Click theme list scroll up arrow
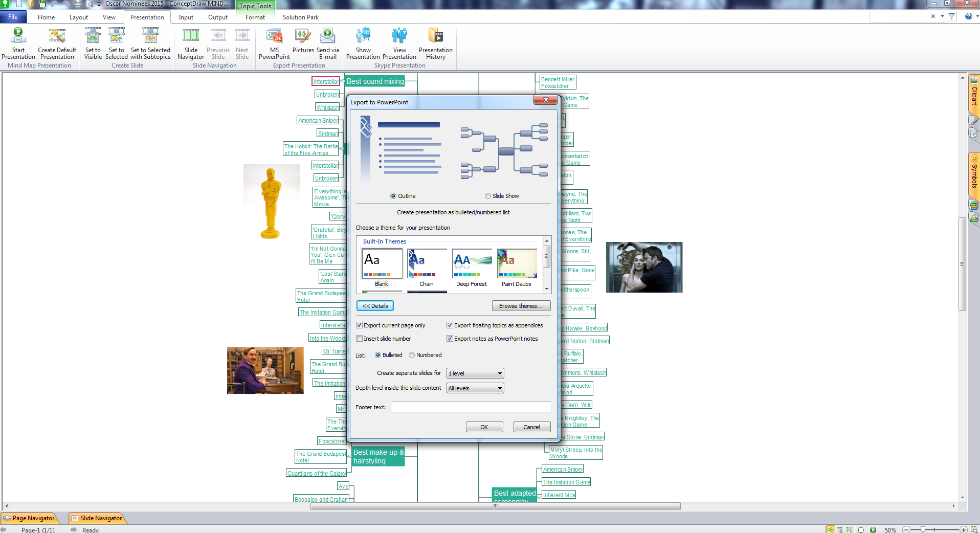Viewport: 980px width, 533px height. pos(547,240)
